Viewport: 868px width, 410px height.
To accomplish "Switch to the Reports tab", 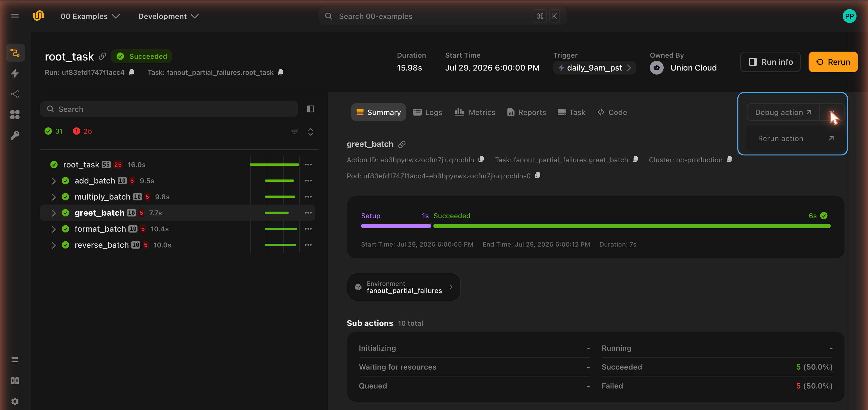I will [x=526, y=112].
